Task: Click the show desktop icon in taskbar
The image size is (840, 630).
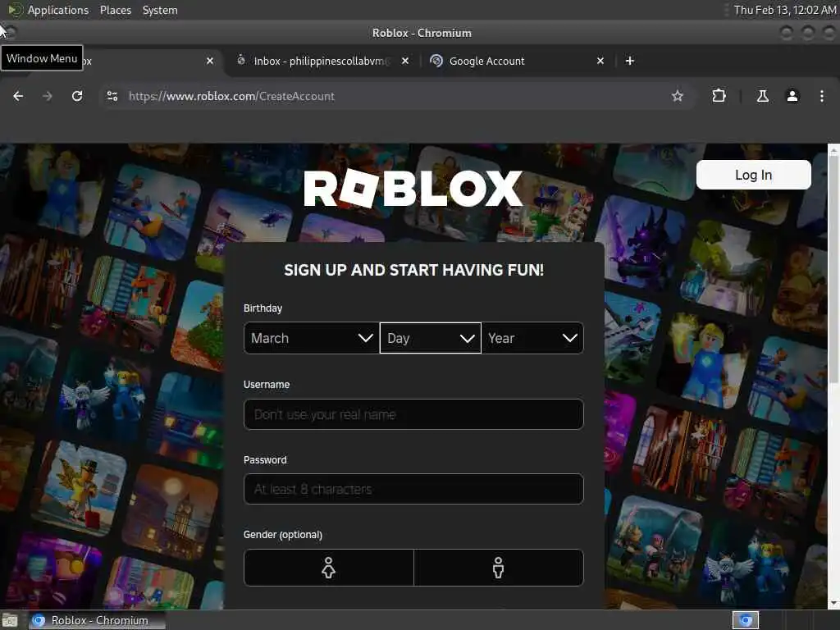Action: 10,620
